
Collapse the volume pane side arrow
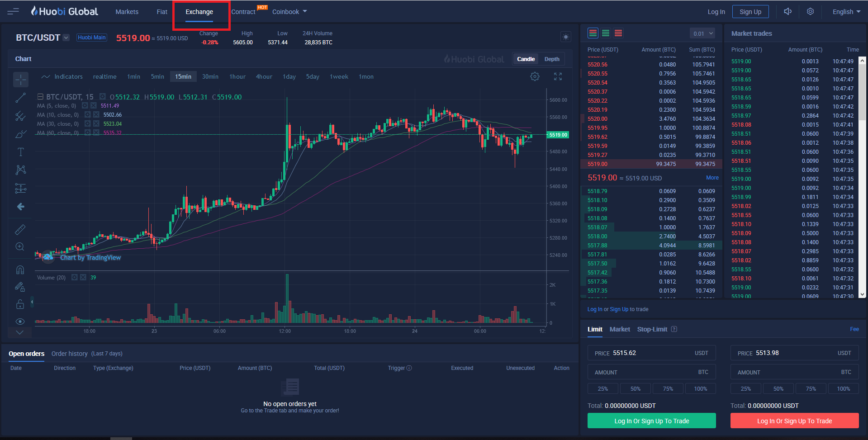(x=32, y=302)
